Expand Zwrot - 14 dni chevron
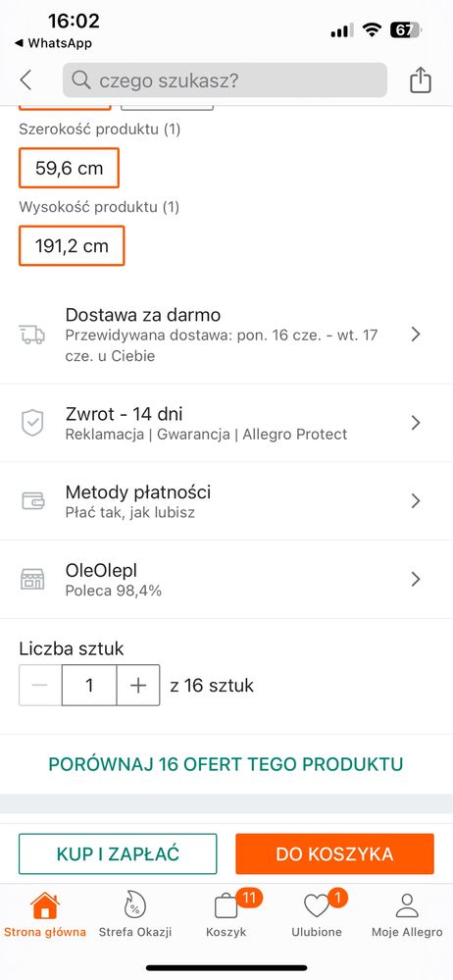This screenshot has width=453, height=980. (x=416, y=423)
